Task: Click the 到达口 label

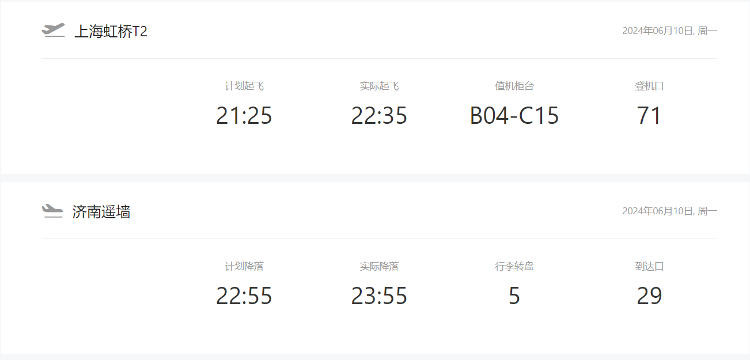Action: (649, 266)
